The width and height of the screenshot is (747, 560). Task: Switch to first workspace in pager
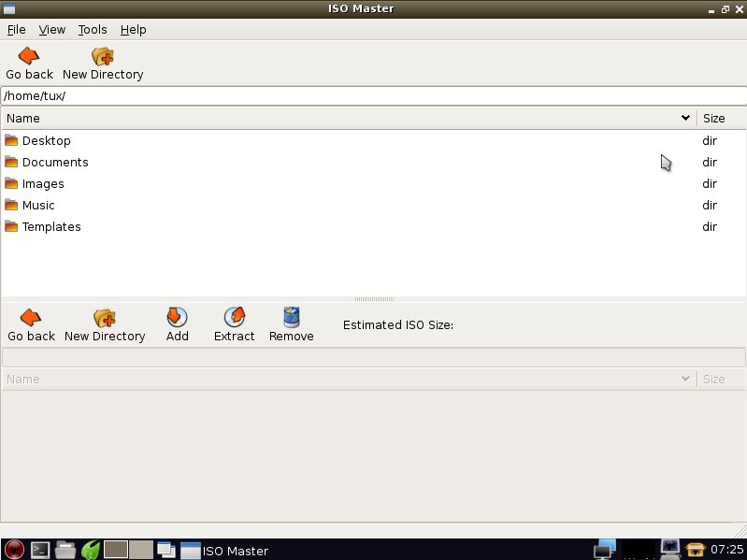click(x=116, y=550)
